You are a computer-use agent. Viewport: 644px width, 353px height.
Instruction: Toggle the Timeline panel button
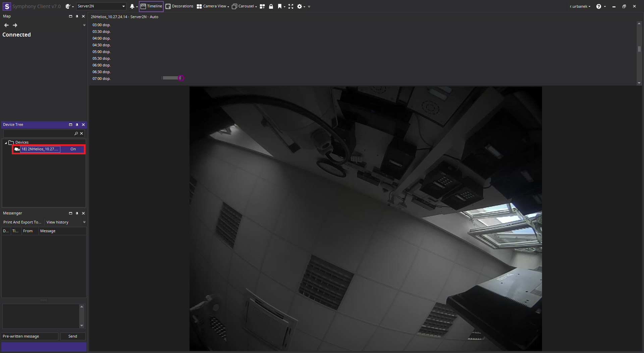(x=151, y=6)
